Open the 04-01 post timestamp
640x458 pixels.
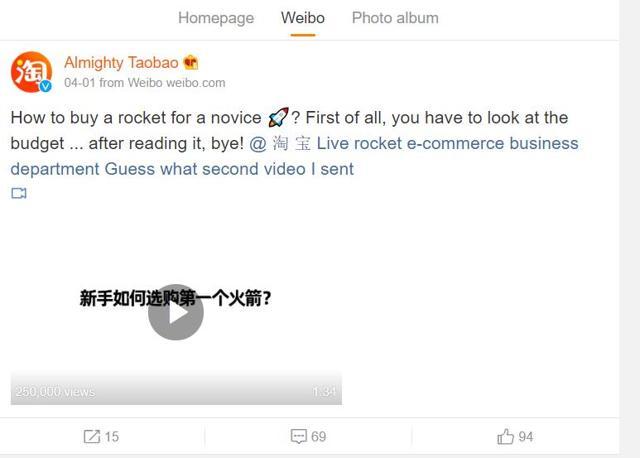click(x=80, y=83)
